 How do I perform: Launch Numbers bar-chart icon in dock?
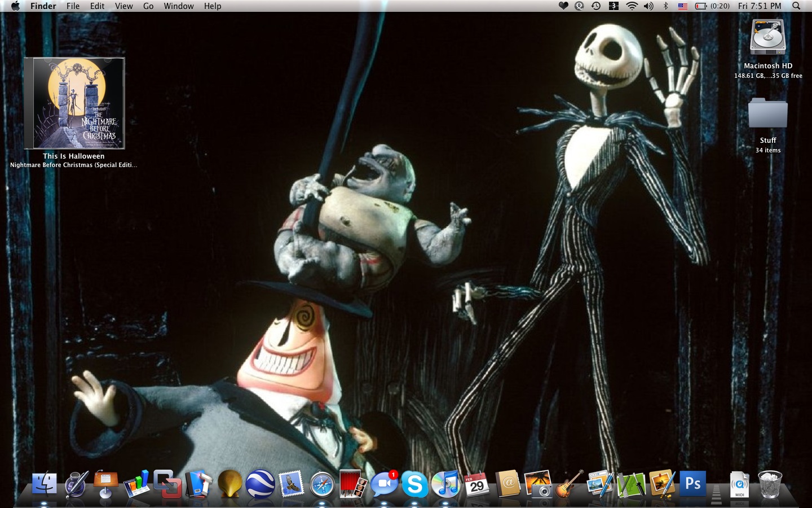click(136, 484)
